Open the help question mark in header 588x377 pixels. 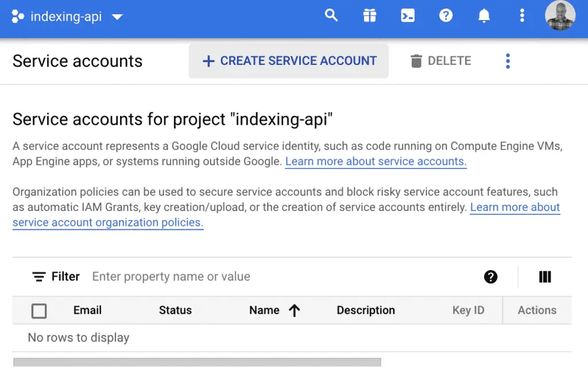coord(446,16)
